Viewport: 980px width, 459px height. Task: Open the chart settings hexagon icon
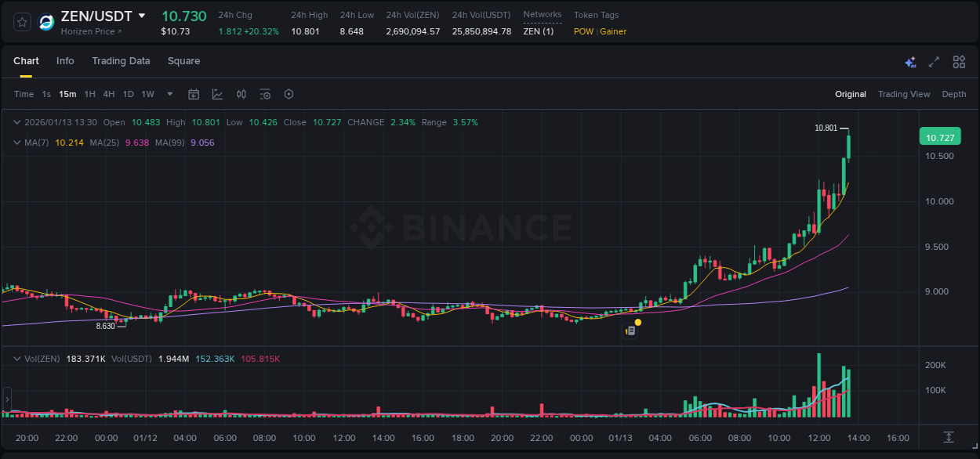click(x=289, y=94)
